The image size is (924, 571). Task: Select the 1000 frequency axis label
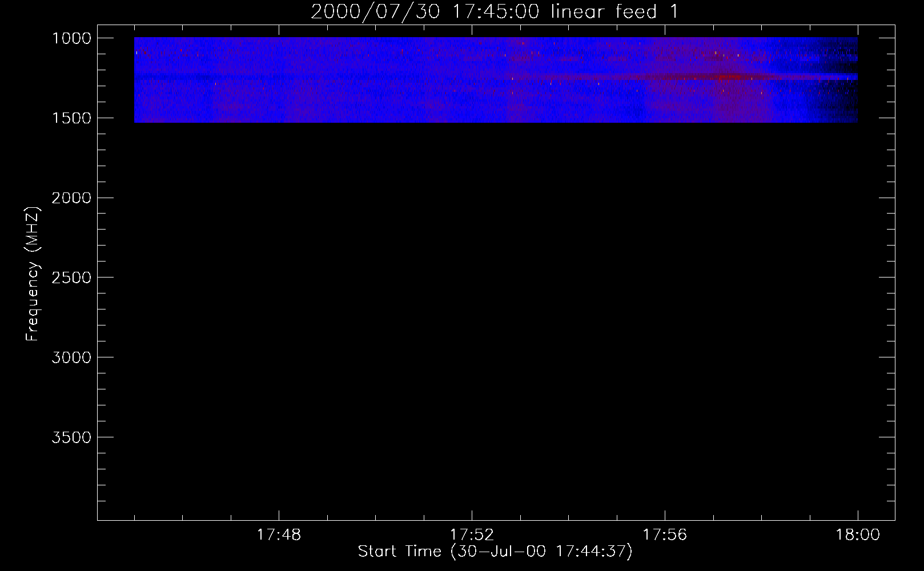[71, 38]
